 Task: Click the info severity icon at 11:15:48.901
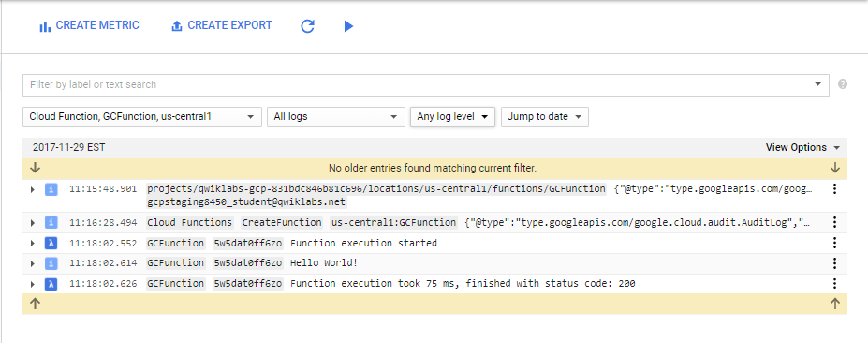51,189
